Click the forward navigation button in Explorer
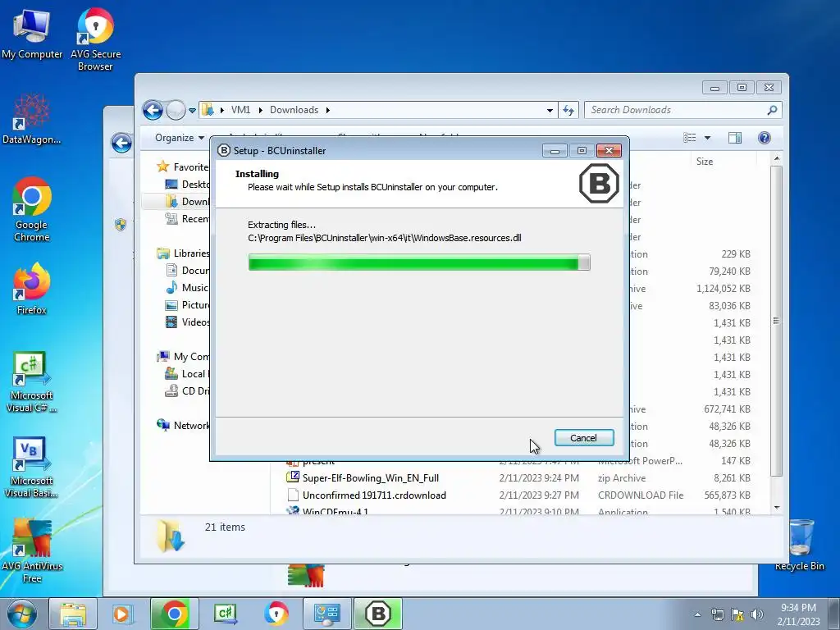This screenshot has width=840, height=630. 176,111
